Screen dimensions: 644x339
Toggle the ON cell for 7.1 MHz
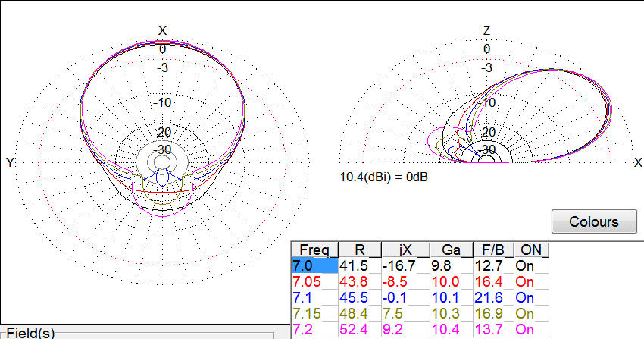[532, 298]
